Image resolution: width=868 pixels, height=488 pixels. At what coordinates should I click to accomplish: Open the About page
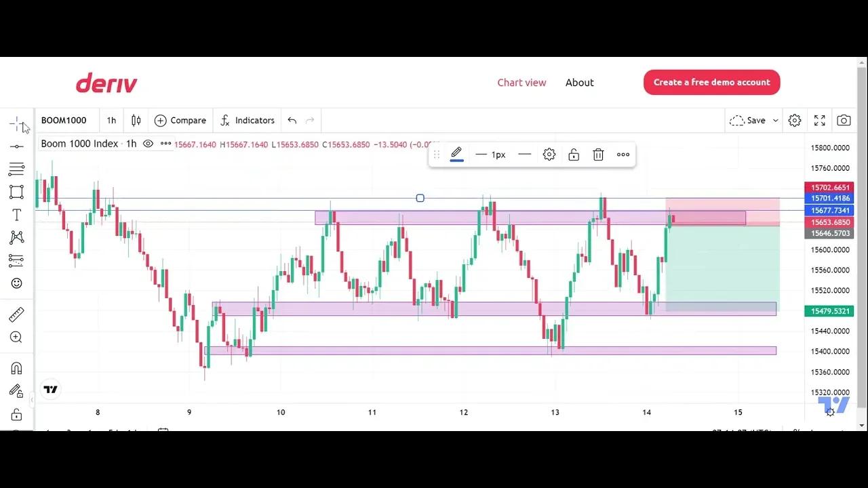point(579,82)
